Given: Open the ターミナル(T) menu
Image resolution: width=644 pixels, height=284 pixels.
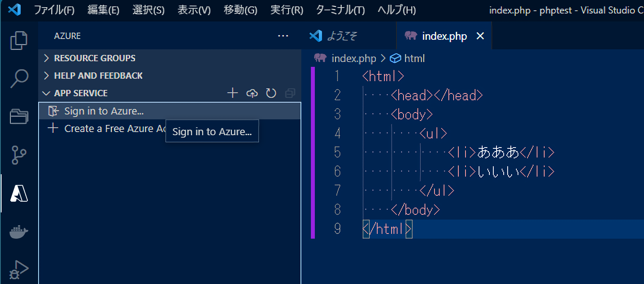Looking at the screenshot, I should coord(340,10).
